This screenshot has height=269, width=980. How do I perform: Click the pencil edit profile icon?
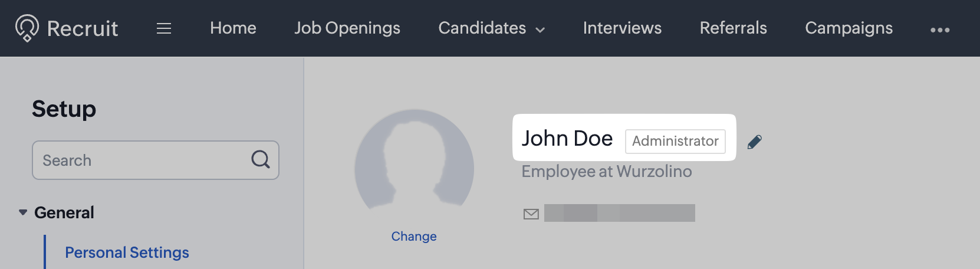point(754,142)
